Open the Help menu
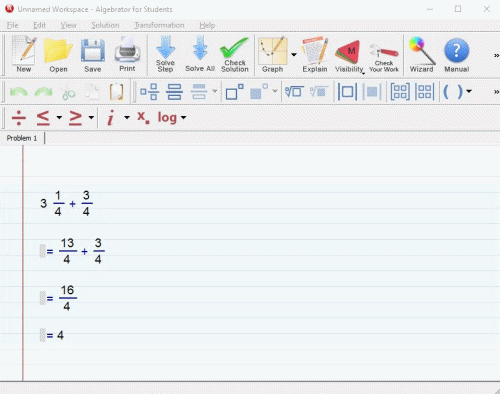This screenshot has height=394, width=500. pos(207,25)
